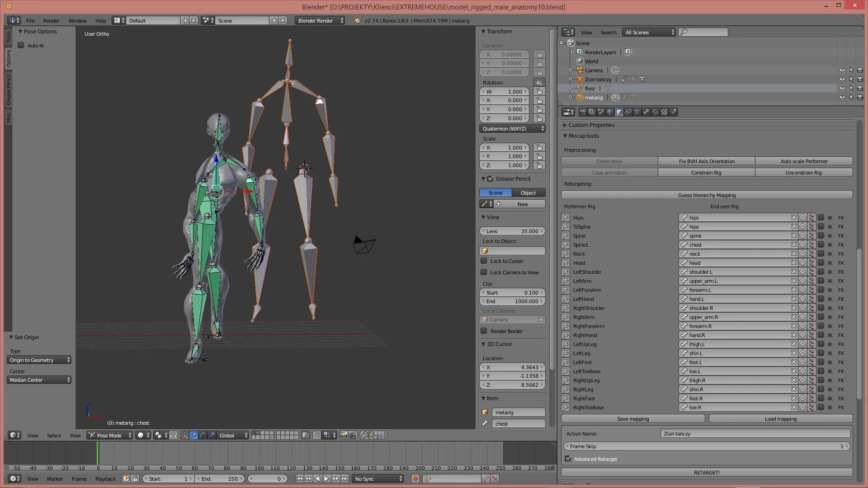Switch to the Grease Pencil sidebar tab

(8, 89)
